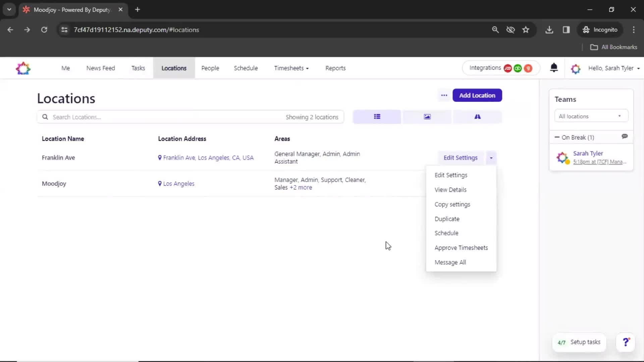Click the Duplicate option in context menu
This screenshot has width=644, height=362.
coord(447,218)
